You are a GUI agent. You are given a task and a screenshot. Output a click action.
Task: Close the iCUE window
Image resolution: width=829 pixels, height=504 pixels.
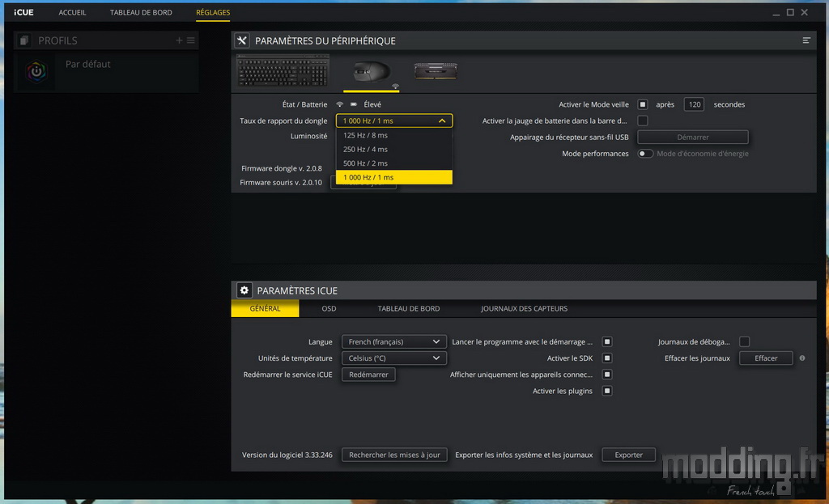pyautogui.click(x=804, y=12)
